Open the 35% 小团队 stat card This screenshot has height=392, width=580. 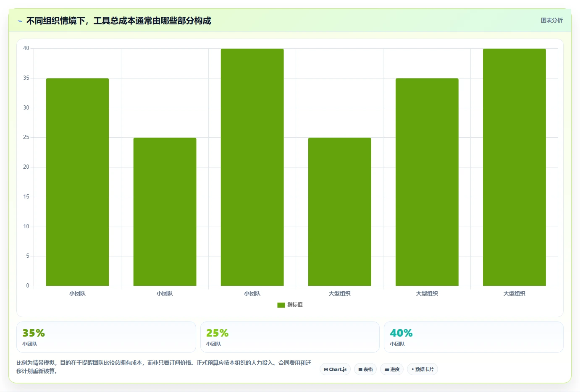click(x=106, y=337)
